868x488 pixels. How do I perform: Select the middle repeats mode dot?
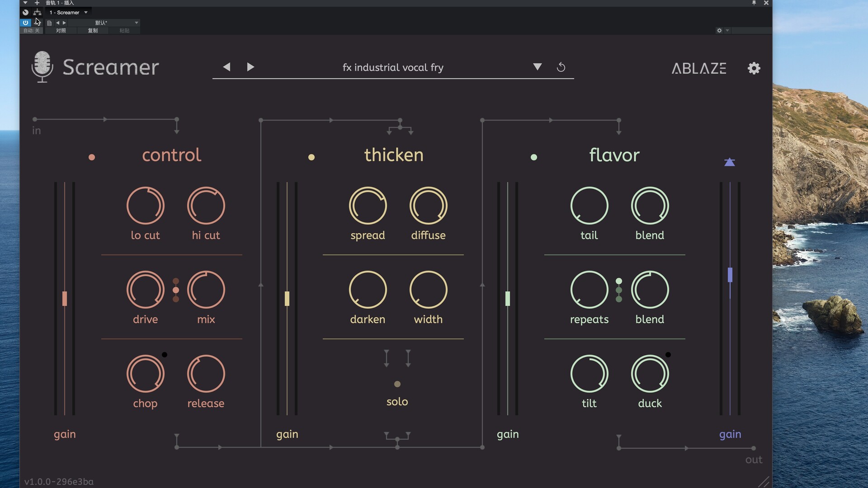pyautogui.click(x=619, y=290)
